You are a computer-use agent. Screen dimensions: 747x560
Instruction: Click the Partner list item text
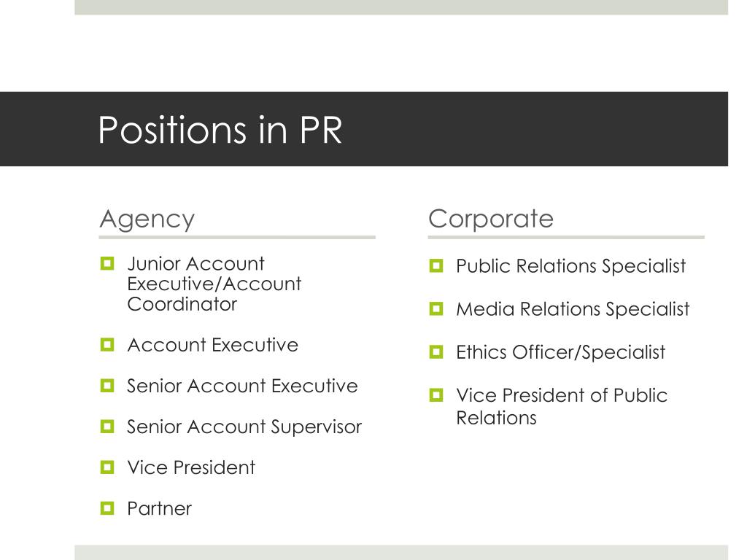160,508
